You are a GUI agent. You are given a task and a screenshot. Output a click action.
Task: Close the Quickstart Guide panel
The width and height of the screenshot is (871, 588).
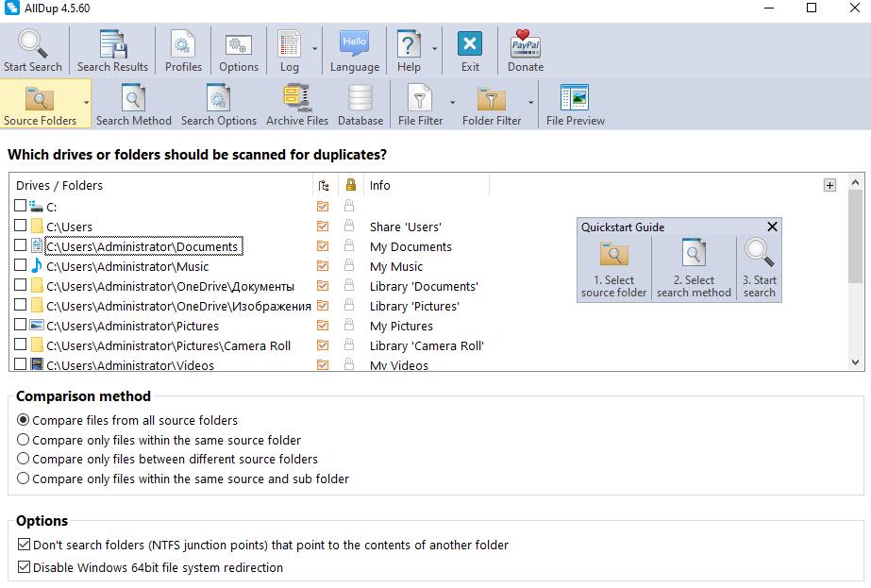772,227
